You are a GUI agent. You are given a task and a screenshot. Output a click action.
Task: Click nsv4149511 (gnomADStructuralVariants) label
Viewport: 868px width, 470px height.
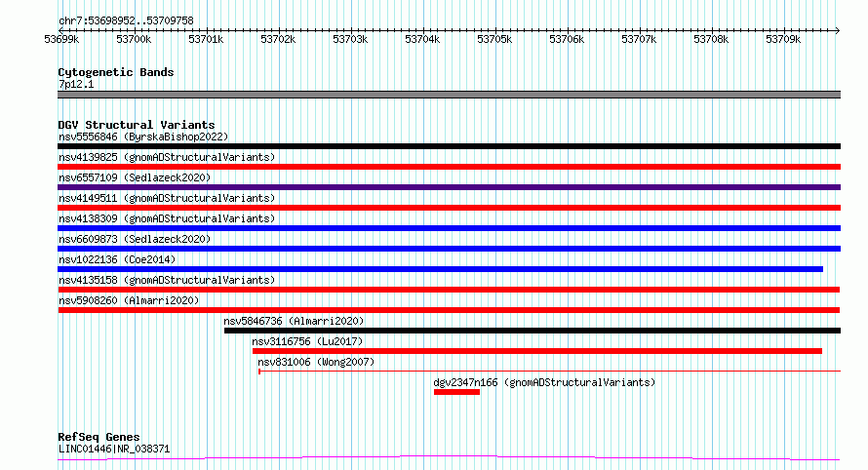point(167,198)
